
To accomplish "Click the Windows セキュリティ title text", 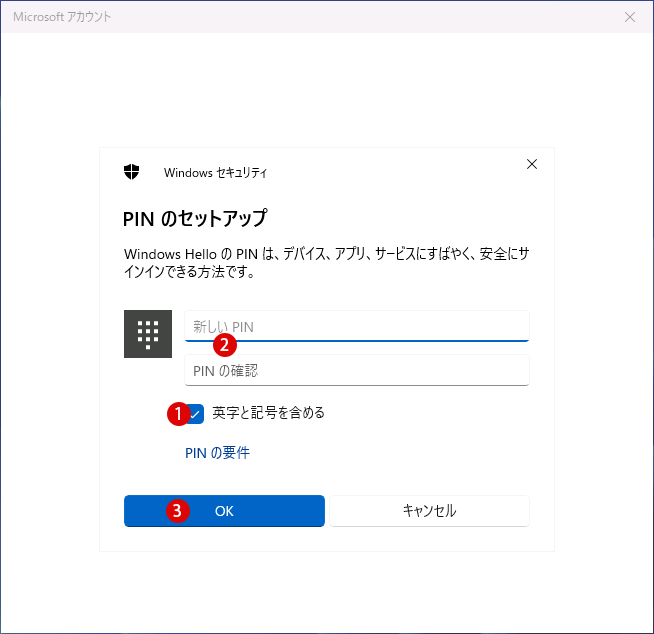I will 216,173.
